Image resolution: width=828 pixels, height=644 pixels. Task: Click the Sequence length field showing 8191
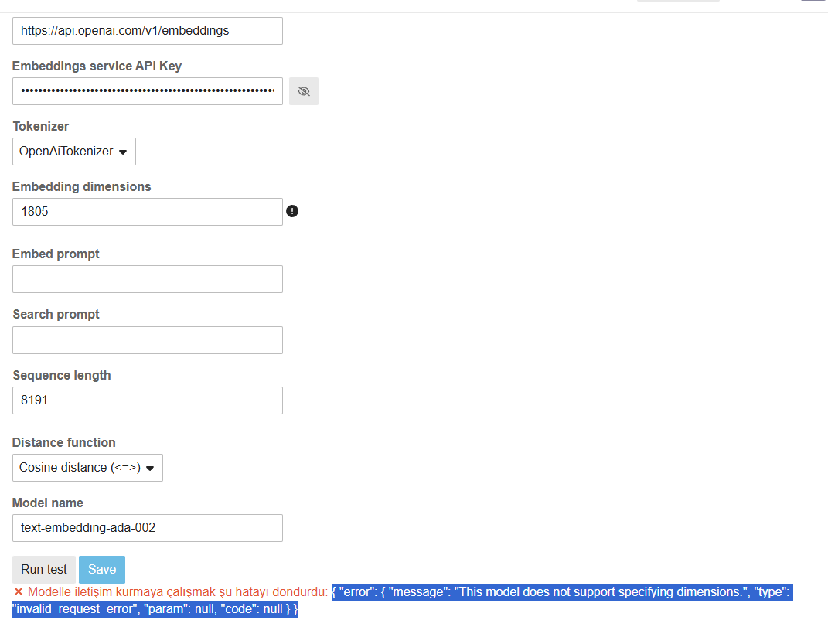[x=148, y=400]
